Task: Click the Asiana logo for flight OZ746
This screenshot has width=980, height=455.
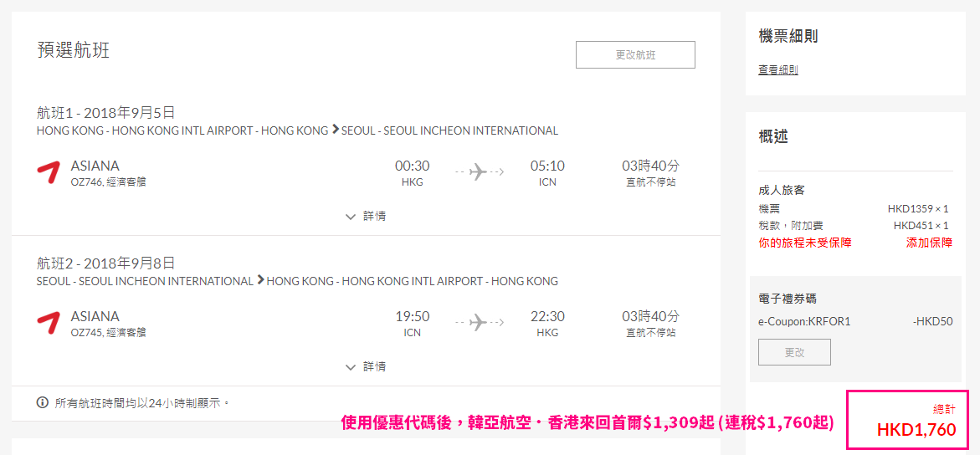Action: click(49, 171)
